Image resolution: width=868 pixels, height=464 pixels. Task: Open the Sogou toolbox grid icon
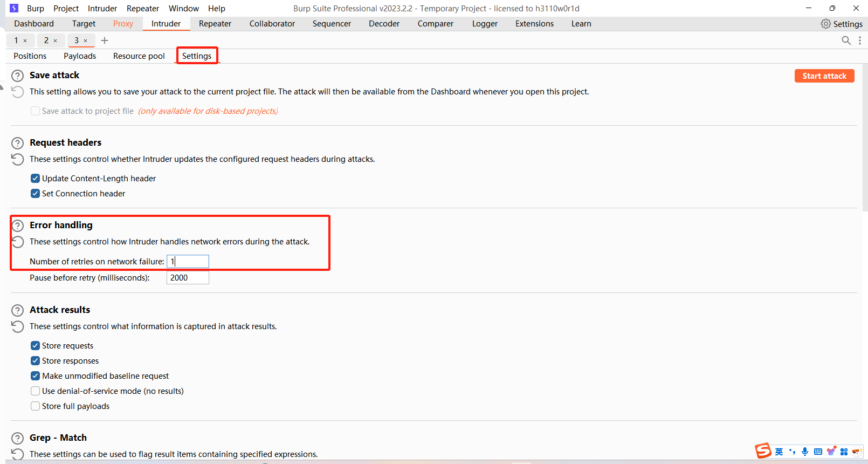pyautogui.click(x=844, y=452)
